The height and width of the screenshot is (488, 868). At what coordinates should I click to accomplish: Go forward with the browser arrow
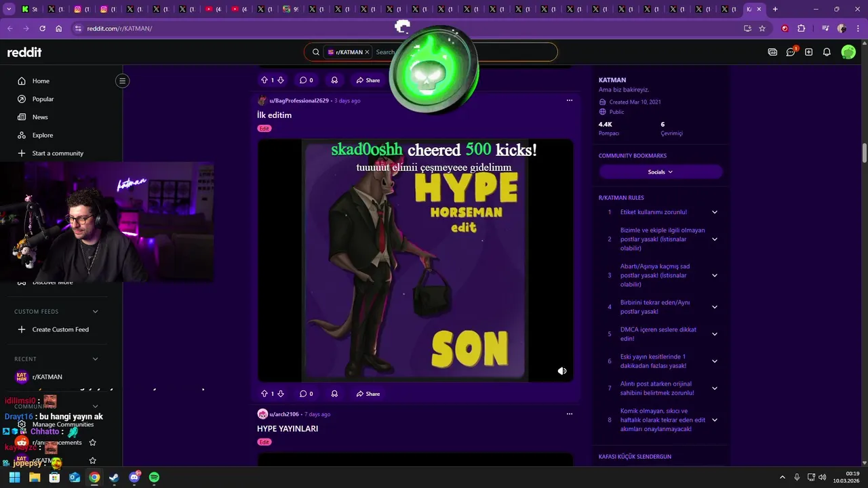(x=26, y=28)
